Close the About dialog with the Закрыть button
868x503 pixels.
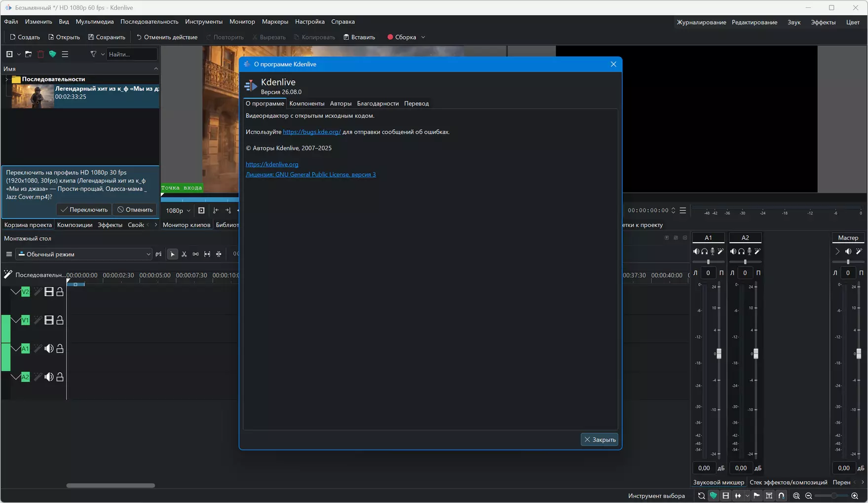(600, 440)
